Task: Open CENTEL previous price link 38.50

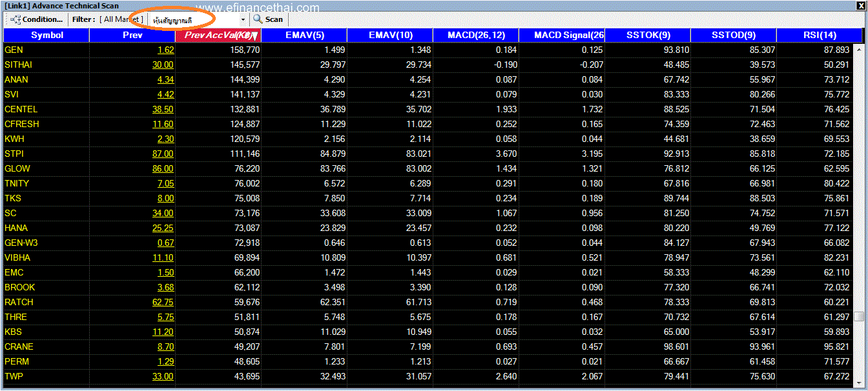Action: 163,109
